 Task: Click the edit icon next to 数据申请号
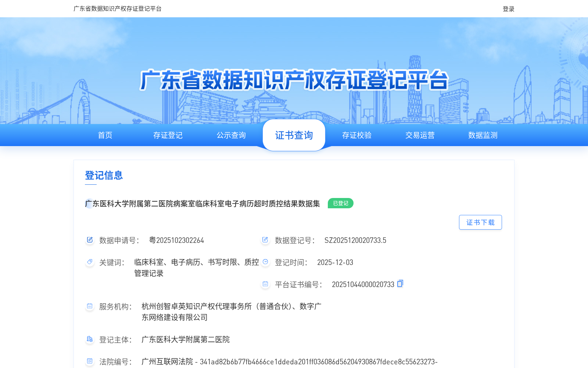(x=90, y=240)
